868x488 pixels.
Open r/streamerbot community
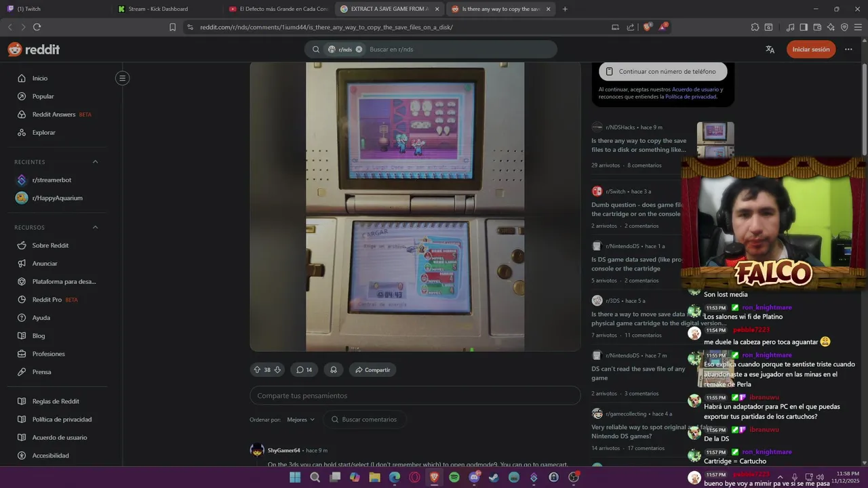click(x=52, y=180)
